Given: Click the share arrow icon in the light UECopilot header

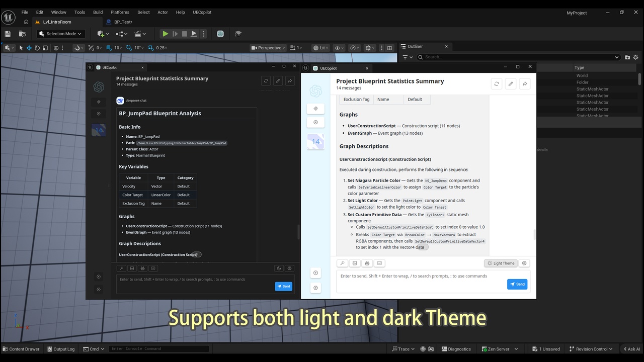Looking at the screenshot, I should (x=525, y=84).
